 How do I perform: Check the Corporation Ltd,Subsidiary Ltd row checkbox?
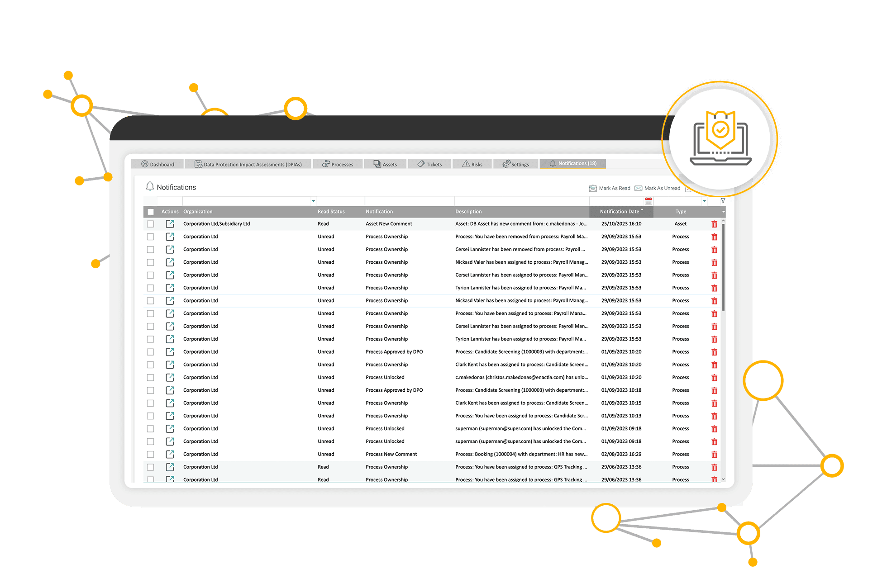point(151,224)
